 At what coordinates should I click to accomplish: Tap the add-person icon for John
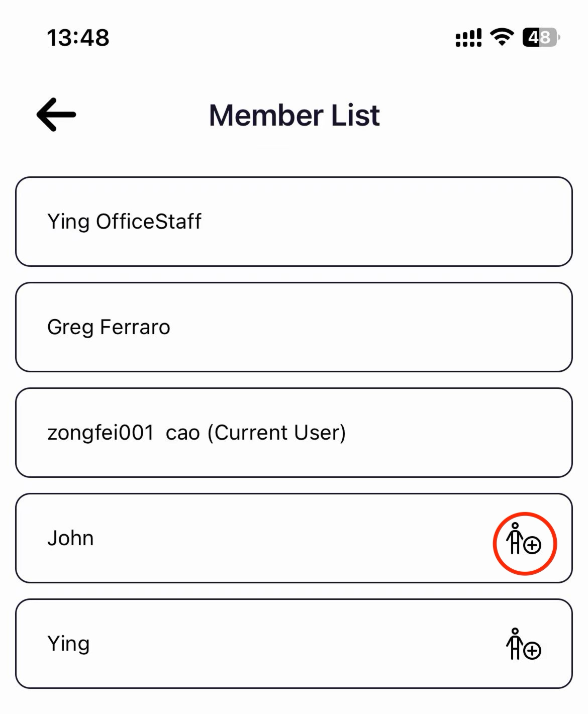tap(524, 539)
